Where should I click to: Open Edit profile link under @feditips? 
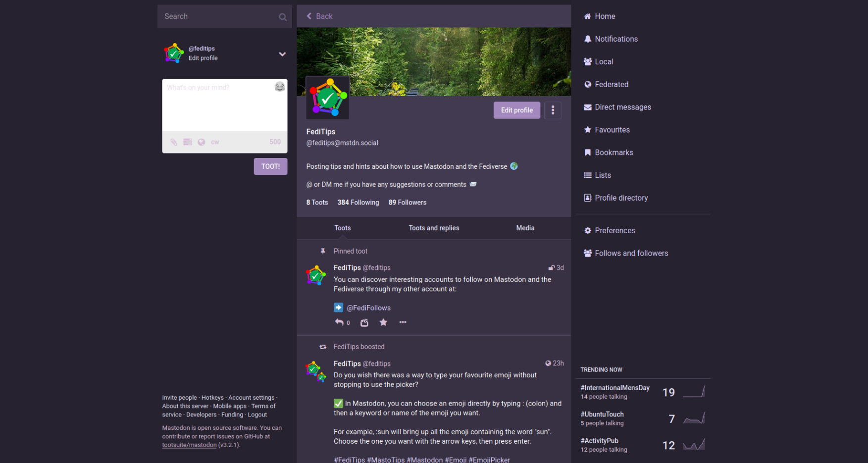[203, 58]
